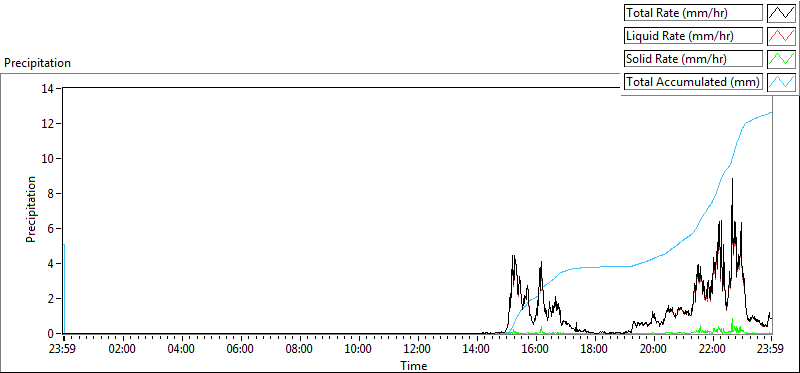Click the Total Rate black line swatch
This screenshot has width=800, height=373.
tap(782, 13)
